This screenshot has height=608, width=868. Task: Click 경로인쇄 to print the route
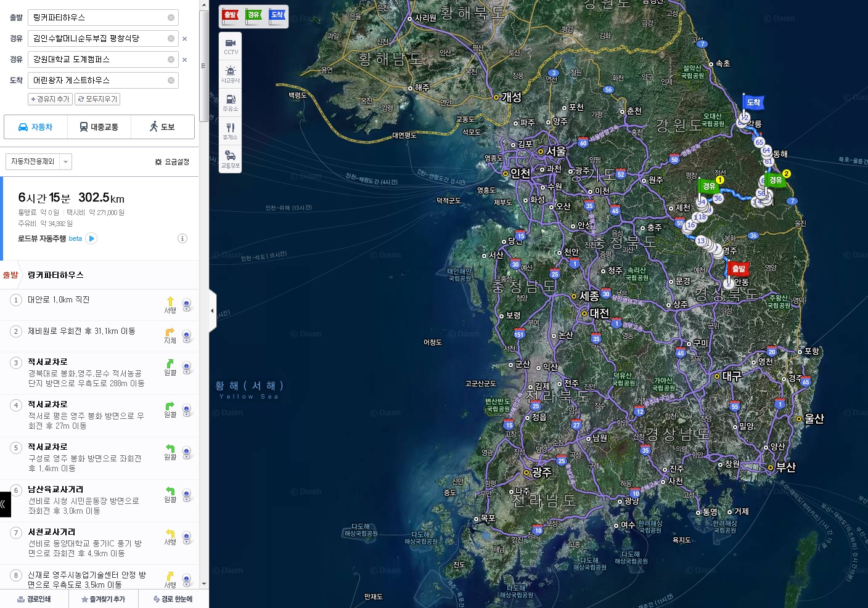coord(35,599)
